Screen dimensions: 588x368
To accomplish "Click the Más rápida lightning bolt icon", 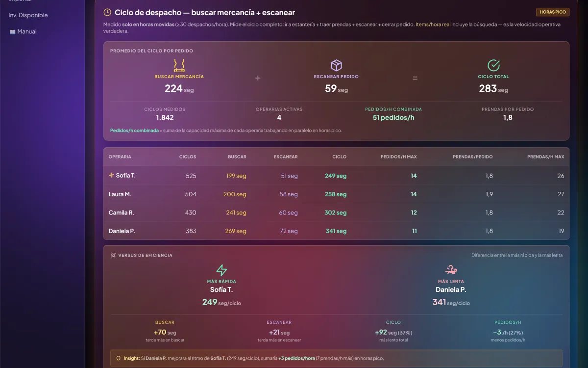I will (x=221, y=270).
